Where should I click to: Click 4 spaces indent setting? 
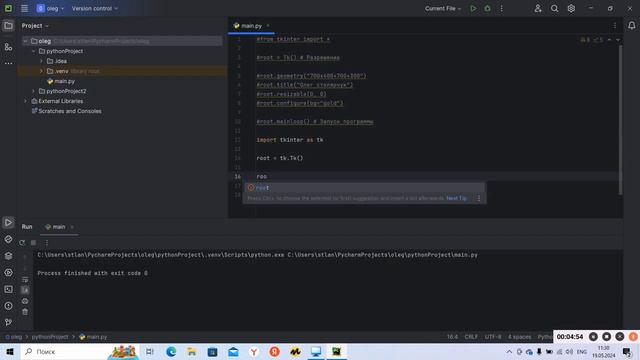(519, 337)
